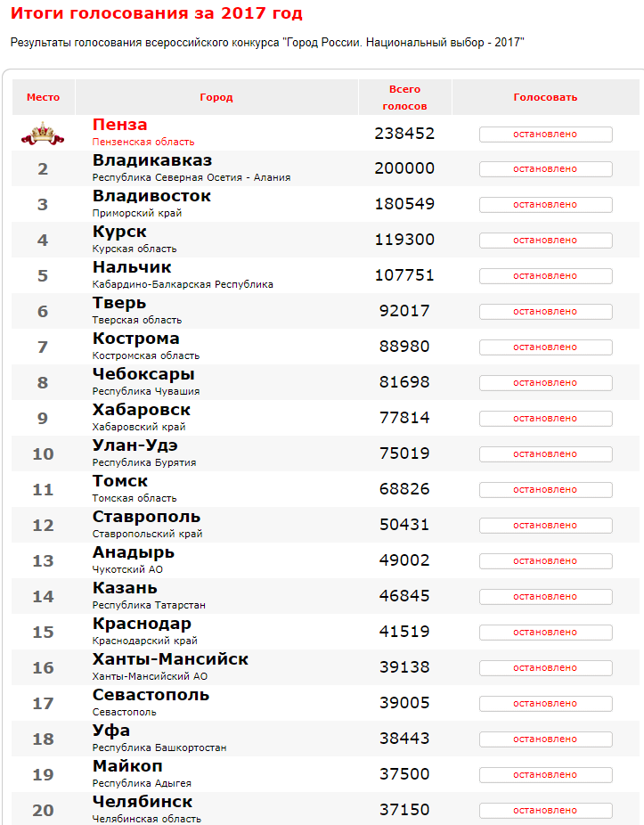Click the crown icon for first place
Viewport: 644px width, 825px height.
(43, 134)
